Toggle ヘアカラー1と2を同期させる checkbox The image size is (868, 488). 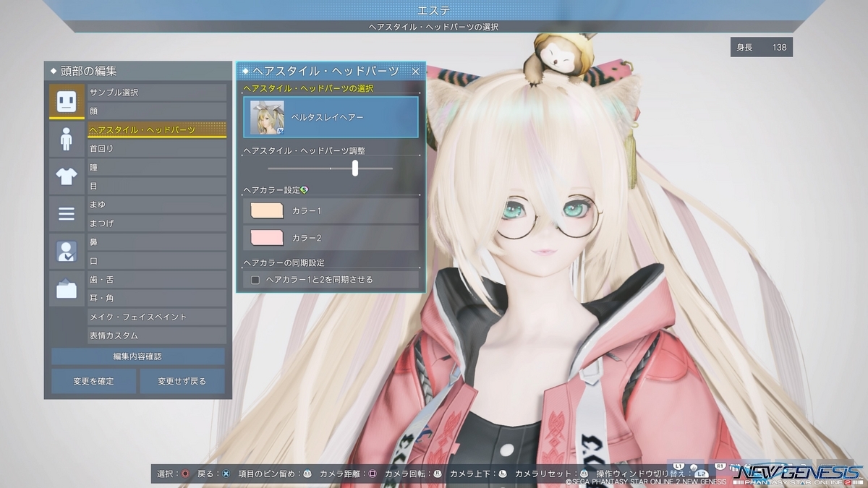[x=255, y=280]
